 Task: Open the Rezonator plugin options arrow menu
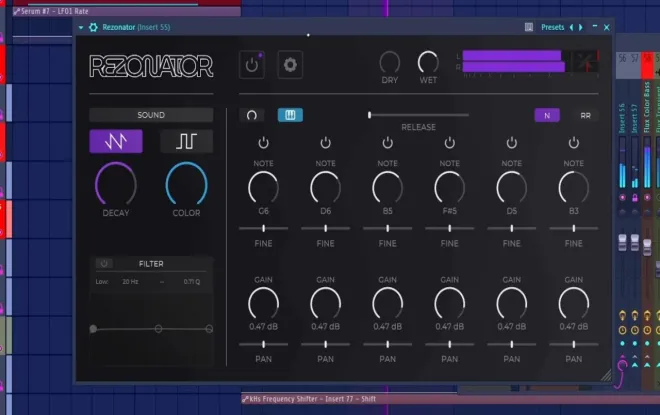pyautogui.click(x=80, y=27)
